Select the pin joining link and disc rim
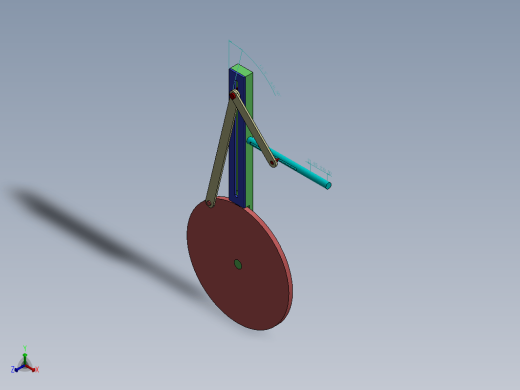The image size is (520, 390). point(209,203)
